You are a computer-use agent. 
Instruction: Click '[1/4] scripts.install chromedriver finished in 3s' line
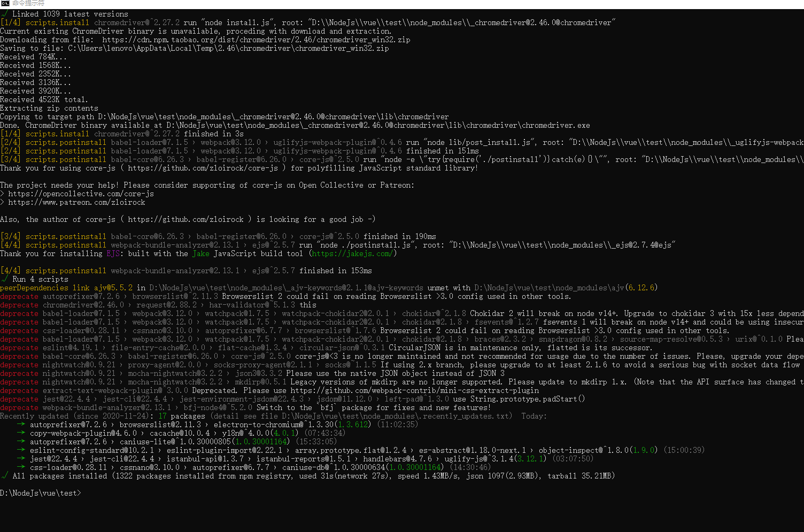[x=122, y=134]
